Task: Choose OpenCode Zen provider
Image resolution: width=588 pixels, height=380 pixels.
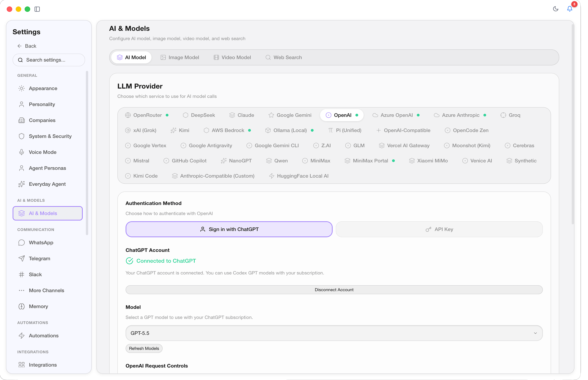Action: click(x=467, y=130)
